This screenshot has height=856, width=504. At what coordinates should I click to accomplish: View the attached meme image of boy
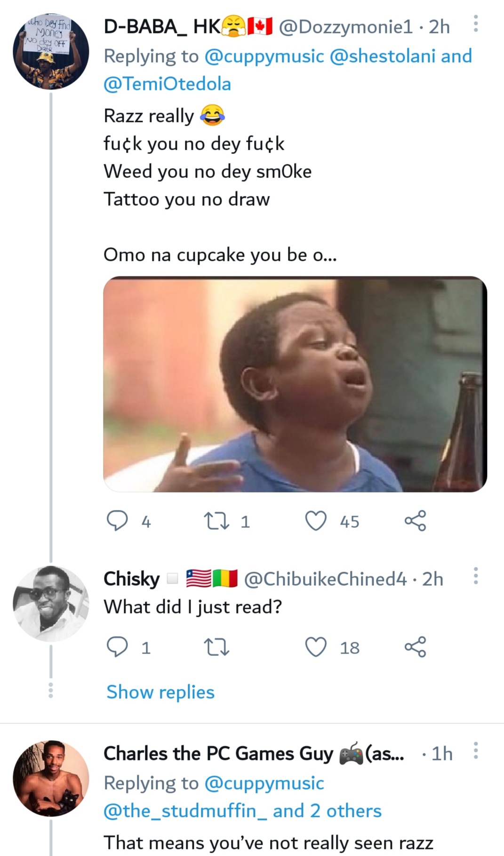click(295, 384)
